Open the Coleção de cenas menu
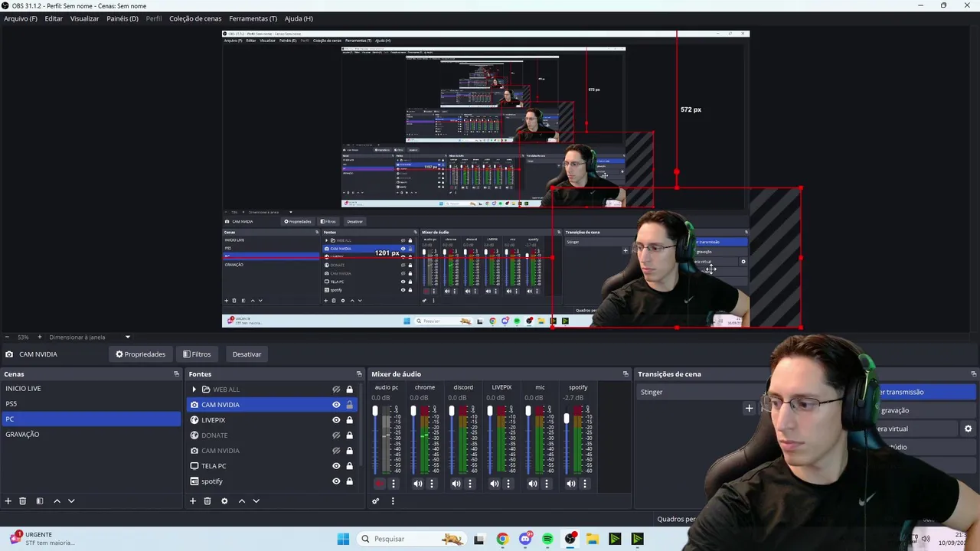980x551 pixels. pos(195,18)
